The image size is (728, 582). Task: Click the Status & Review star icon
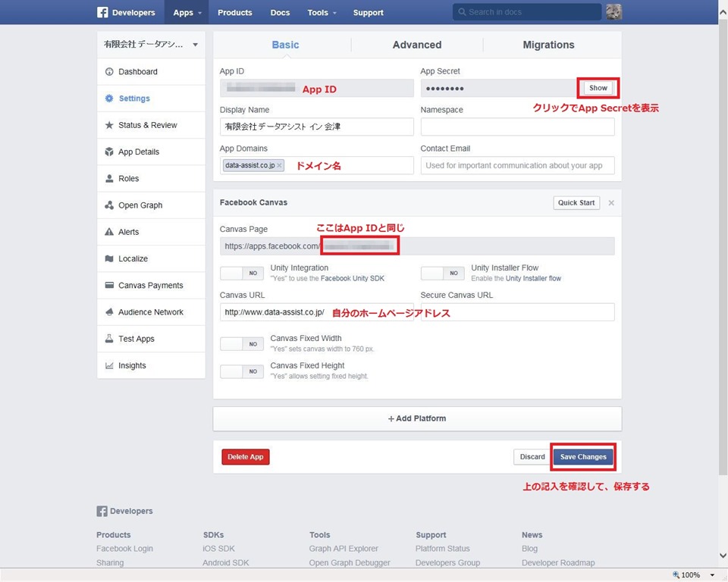[109, 125]
